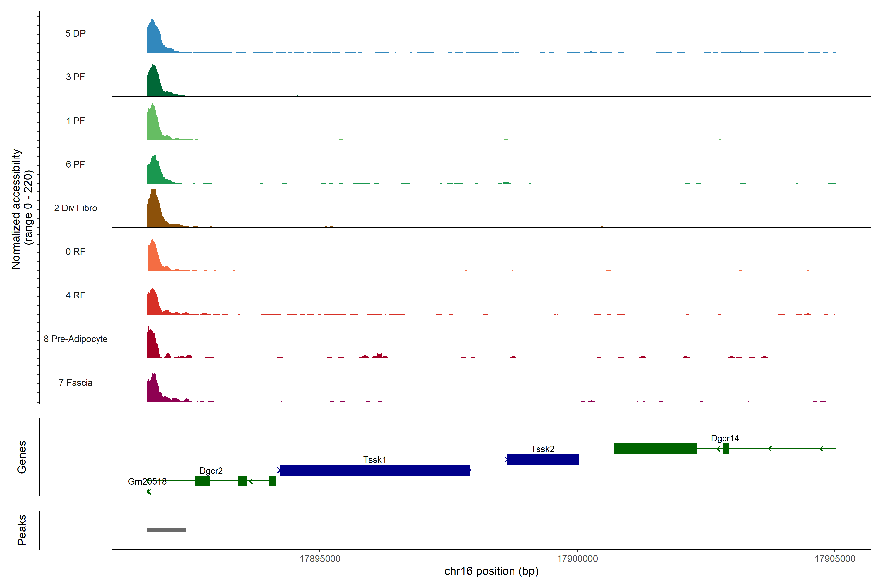Click the blue Tssk2 gene bar
Viewport: 882px width, 588px height.
pyautogui.click(x=543, y=459)
